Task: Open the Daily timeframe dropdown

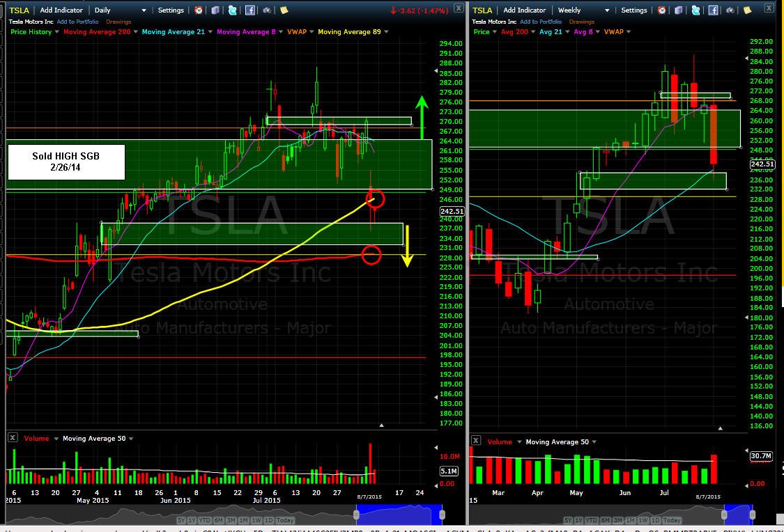Action: pyautogui.click(x=120, y=10)
